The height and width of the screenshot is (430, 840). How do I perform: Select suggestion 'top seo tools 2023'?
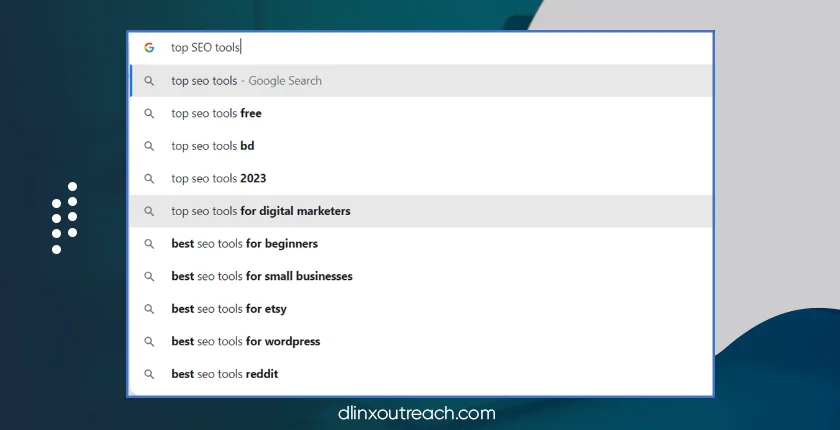(421, 178)
